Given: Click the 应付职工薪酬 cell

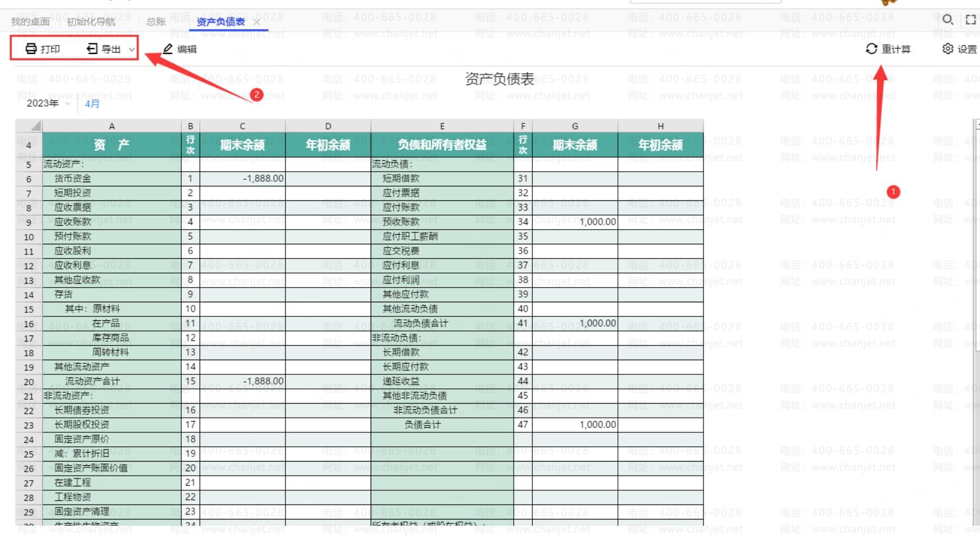Looking at the screenshot, I should [x=442, y=236].
